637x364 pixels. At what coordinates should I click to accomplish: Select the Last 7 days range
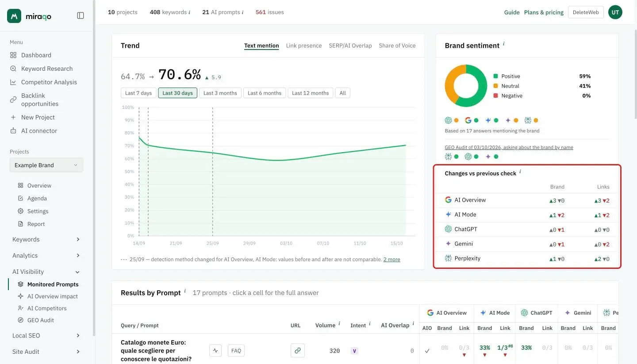tap(138, 93)
